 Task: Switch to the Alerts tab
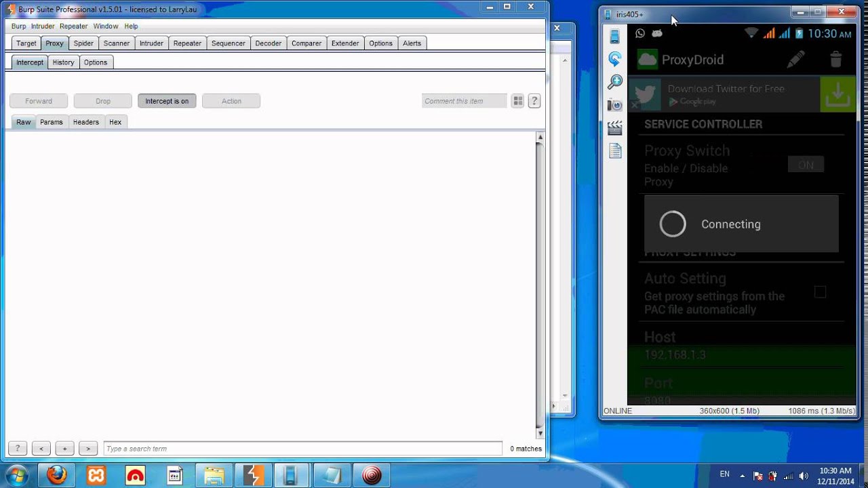coord(412,43)
